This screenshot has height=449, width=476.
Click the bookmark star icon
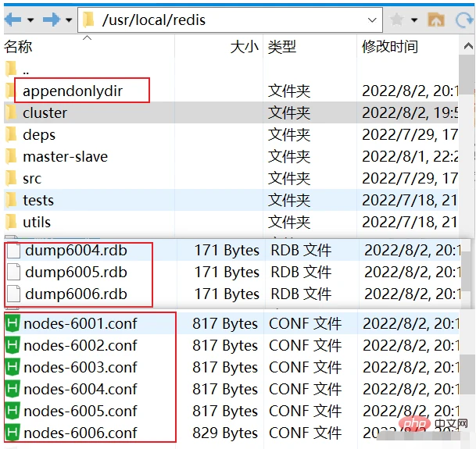396,20
